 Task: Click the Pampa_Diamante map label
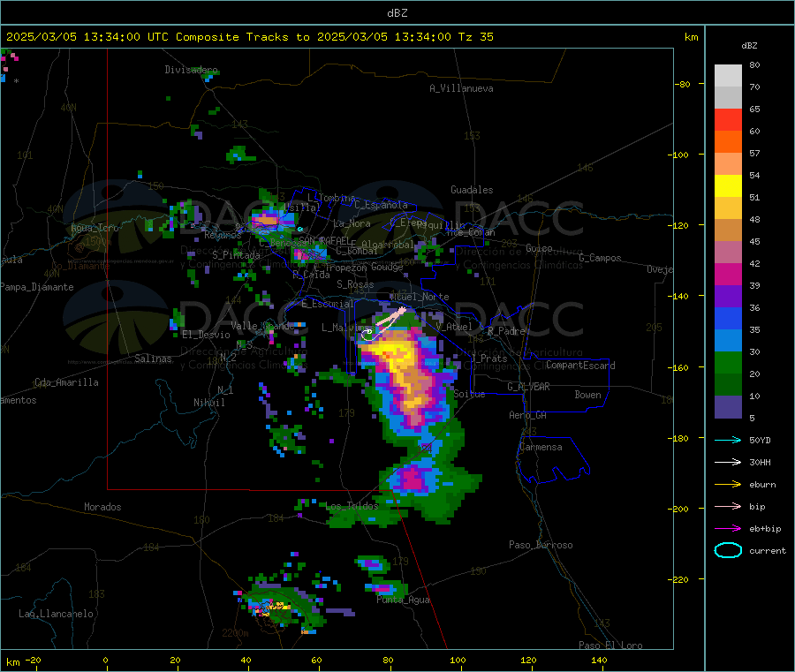point(36,287)
